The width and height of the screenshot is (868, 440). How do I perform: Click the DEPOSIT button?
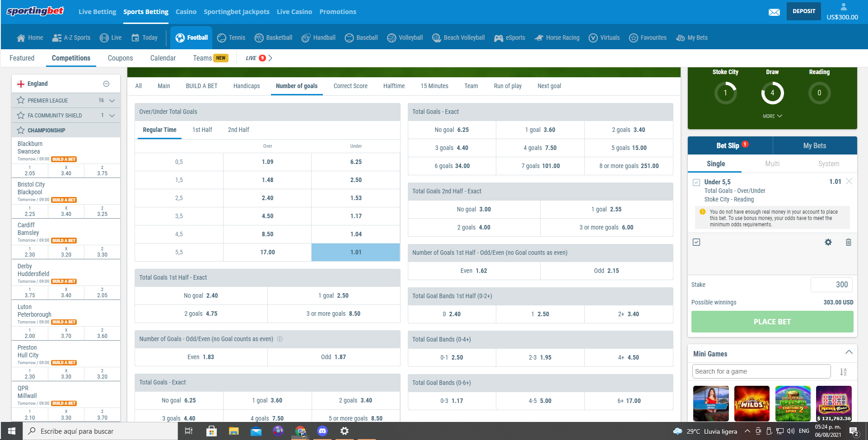tap(804, 11)
